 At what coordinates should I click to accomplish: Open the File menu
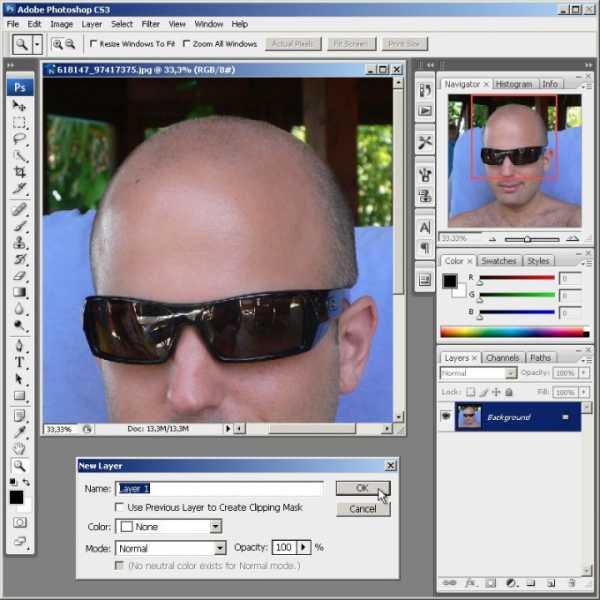[13, 24]
